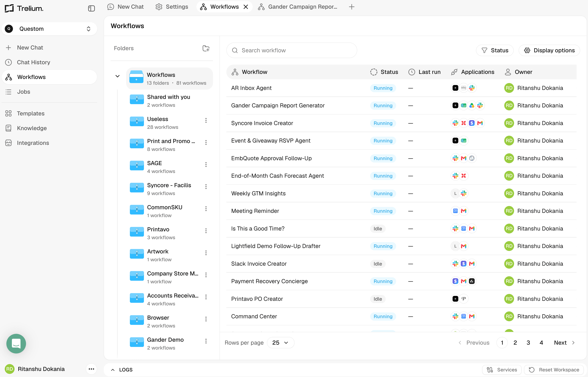Open CommonSKU folder options menu
588x377 pixels.
206,209
